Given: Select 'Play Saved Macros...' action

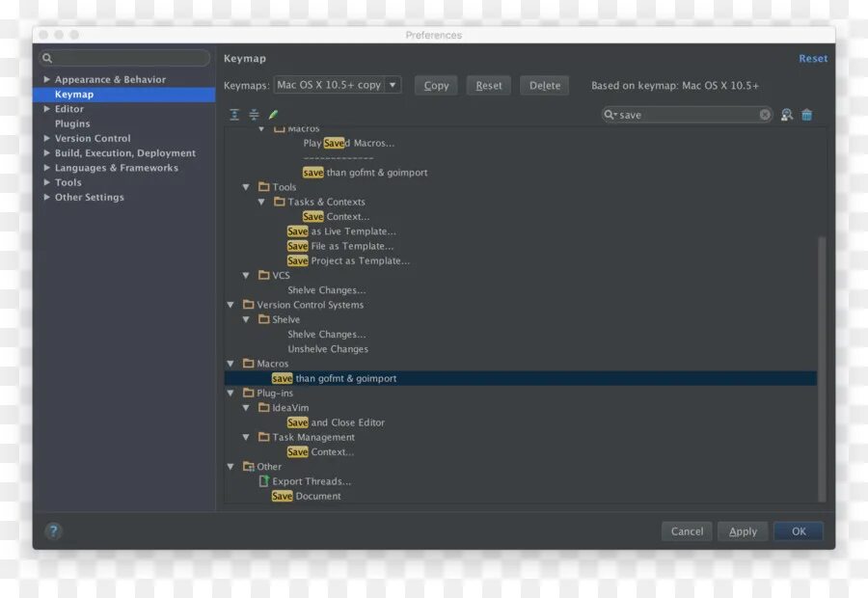Looking at the screenshot, I should (x=349, y=143).
